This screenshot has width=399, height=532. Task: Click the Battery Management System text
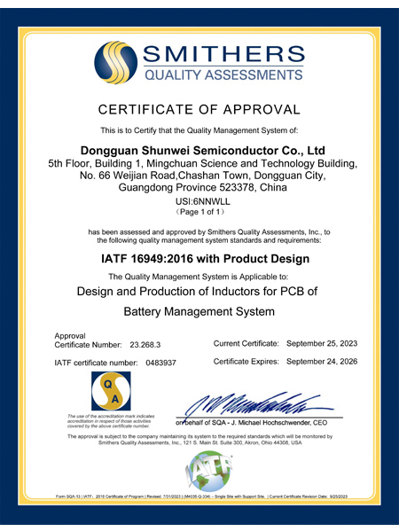(199, 311)
